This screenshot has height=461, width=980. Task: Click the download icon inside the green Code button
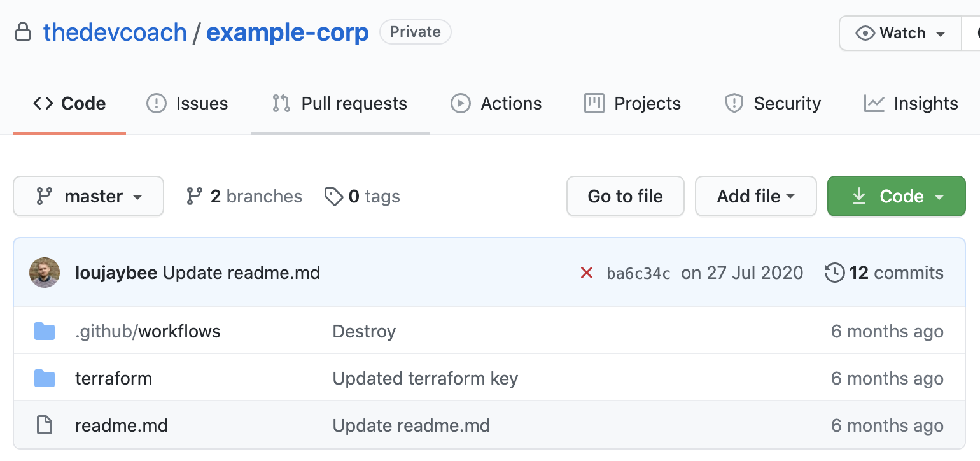click(859, 196)
